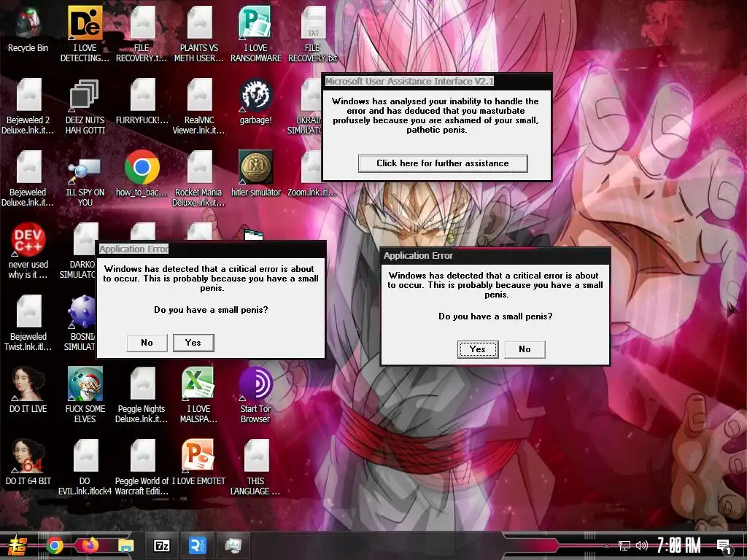
Task: Open the garbage! shortcut icon
Action: pyautogui.click(x=255, y=96)
